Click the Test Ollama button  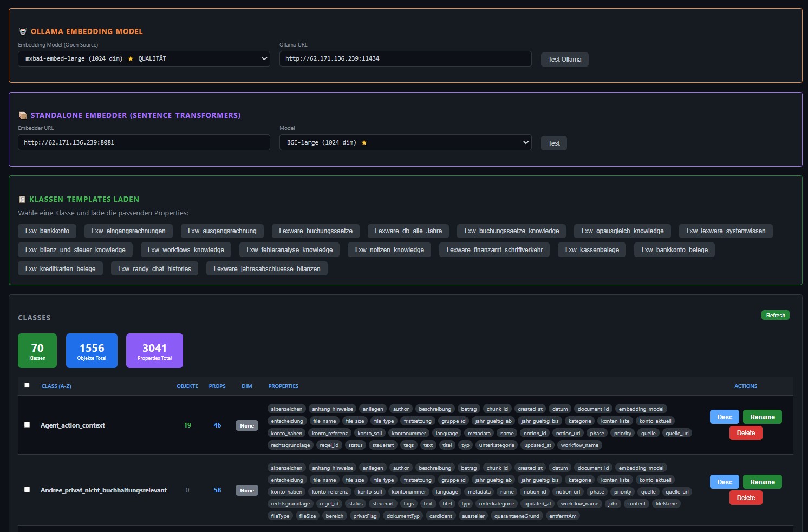[564, 60]
